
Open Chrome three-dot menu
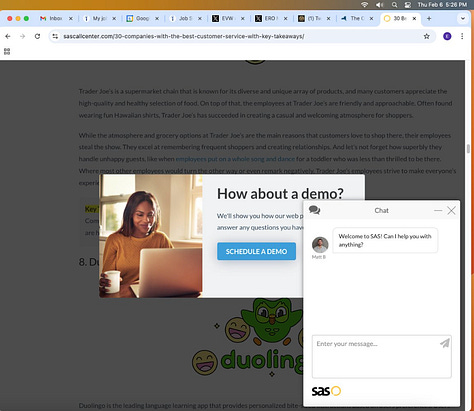462,36
